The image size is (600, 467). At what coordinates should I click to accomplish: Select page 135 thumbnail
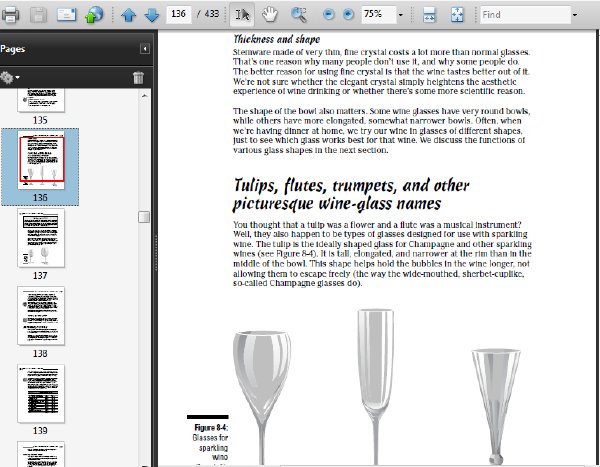[x=41, y=100]
